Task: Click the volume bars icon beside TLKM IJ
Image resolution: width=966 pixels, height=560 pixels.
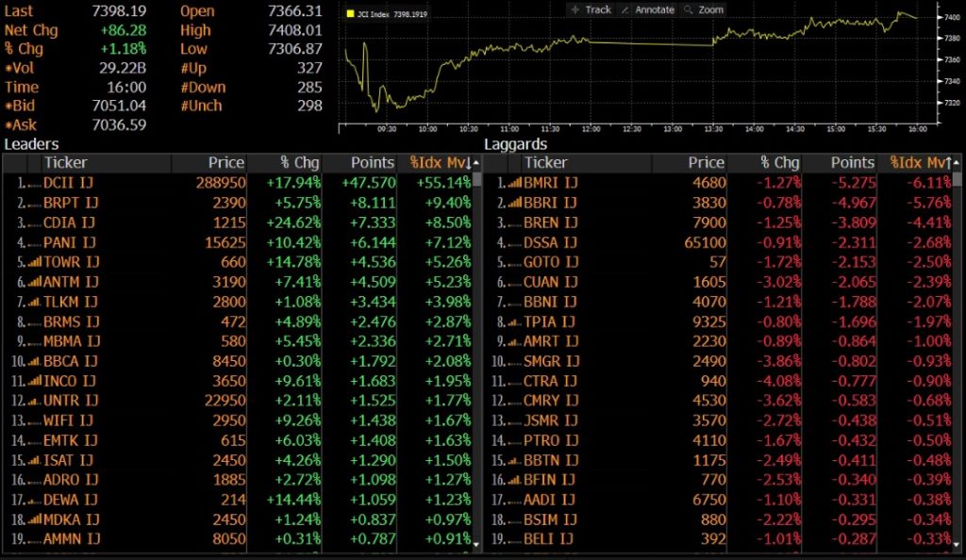Action: tap(35, 302)
